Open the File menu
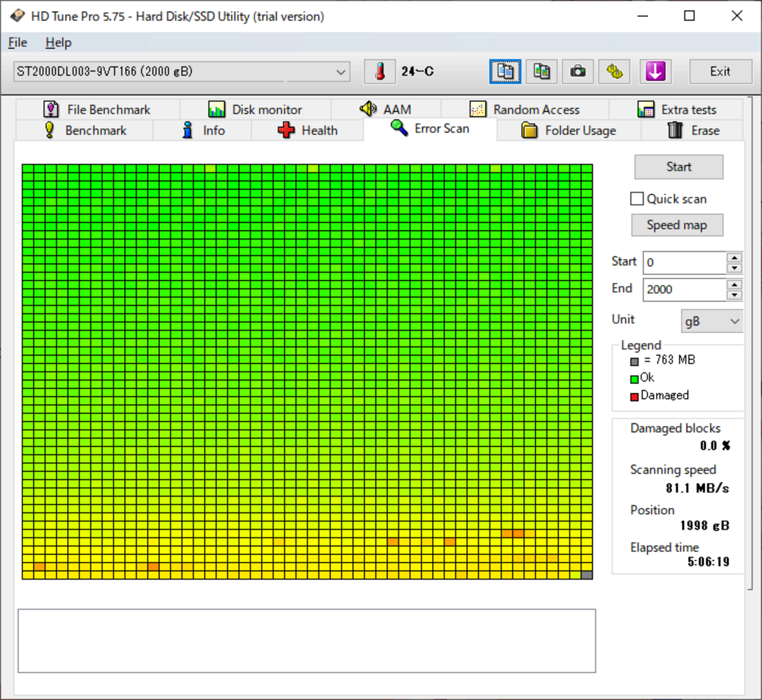 (x=18, y=42)
